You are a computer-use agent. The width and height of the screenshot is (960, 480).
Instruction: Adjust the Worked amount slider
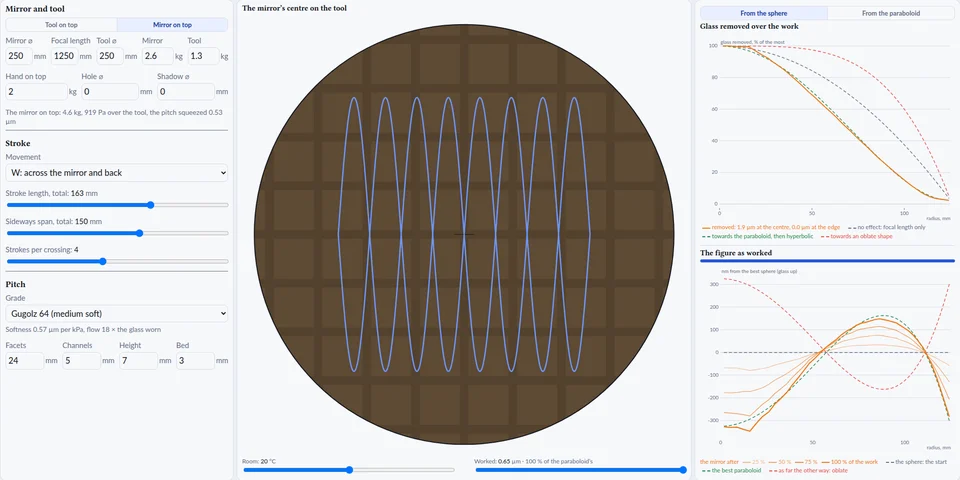[x=580, y=470]
